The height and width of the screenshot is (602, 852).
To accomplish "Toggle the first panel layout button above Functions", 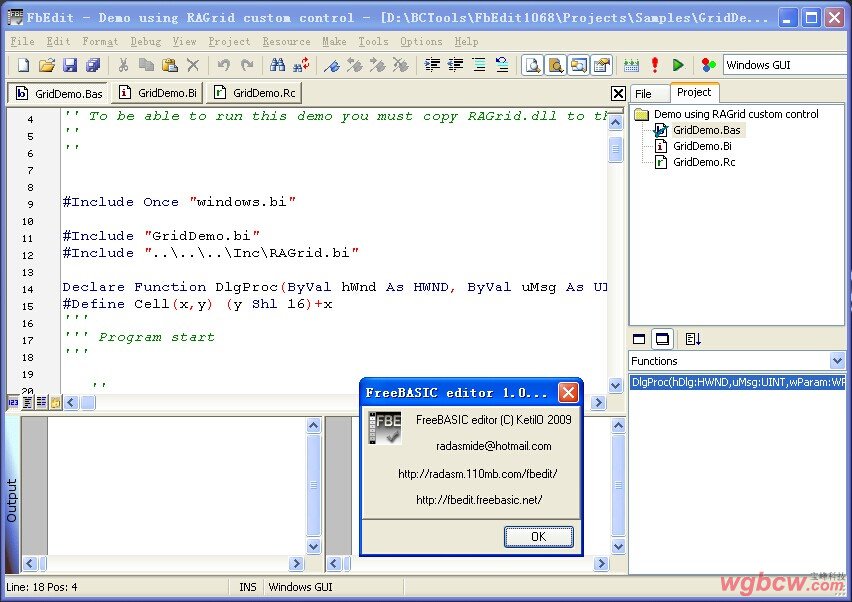I will point(639,339).
